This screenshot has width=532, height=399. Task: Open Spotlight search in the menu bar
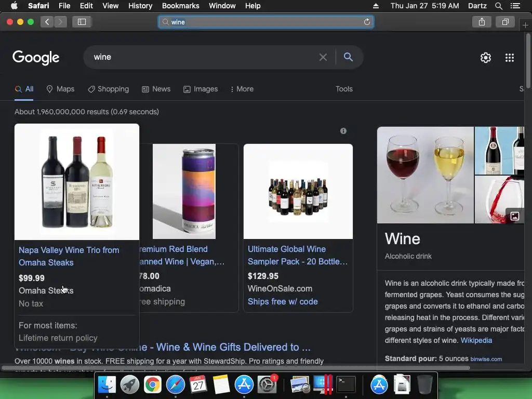pyautogui.click(x=498, y=6)
